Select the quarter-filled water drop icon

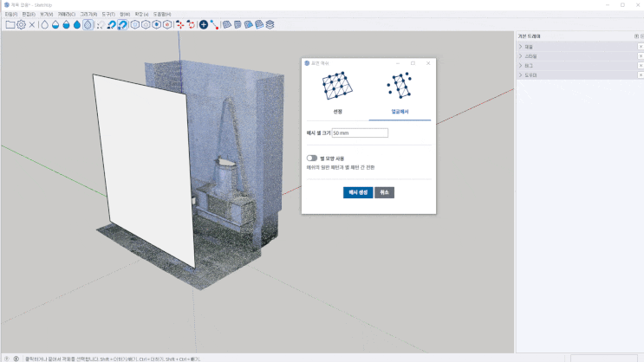point(55,24)
